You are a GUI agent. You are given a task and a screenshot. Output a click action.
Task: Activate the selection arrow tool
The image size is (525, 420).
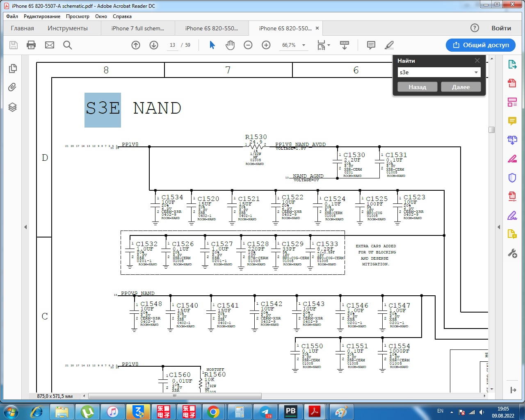click(x=212, y=45)
